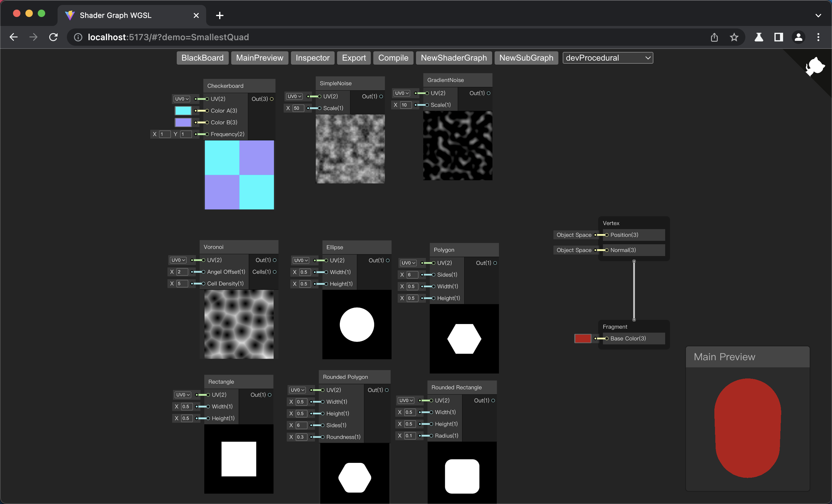Click the GitHub corner icon
This screenshot has width=832, height=504.
pyautogui.click(x=815, y=66)
